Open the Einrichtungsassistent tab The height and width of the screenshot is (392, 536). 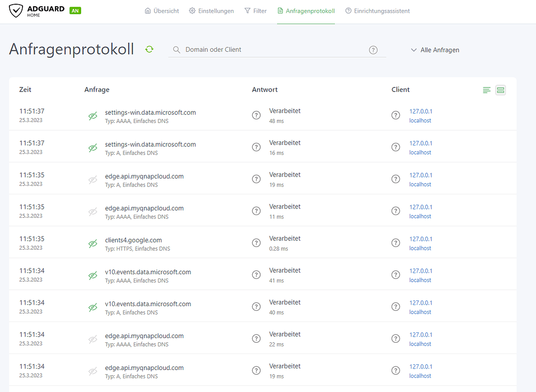[x=377, y=11]
